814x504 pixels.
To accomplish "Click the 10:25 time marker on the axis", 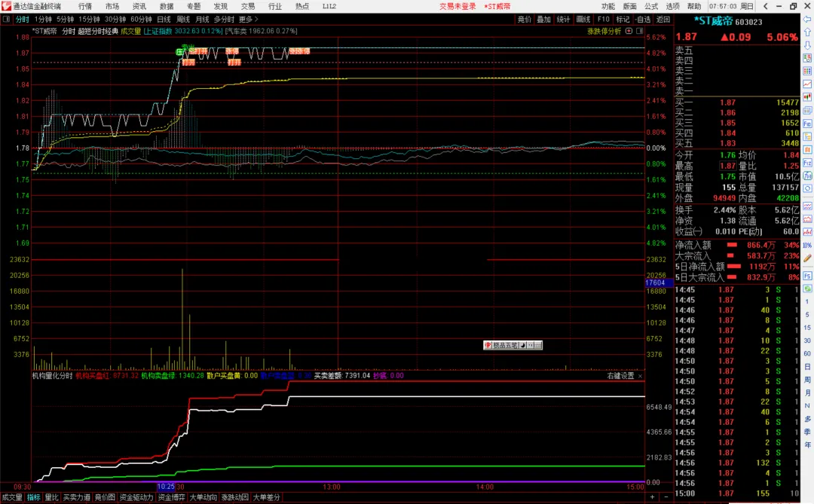I will 166,487.
